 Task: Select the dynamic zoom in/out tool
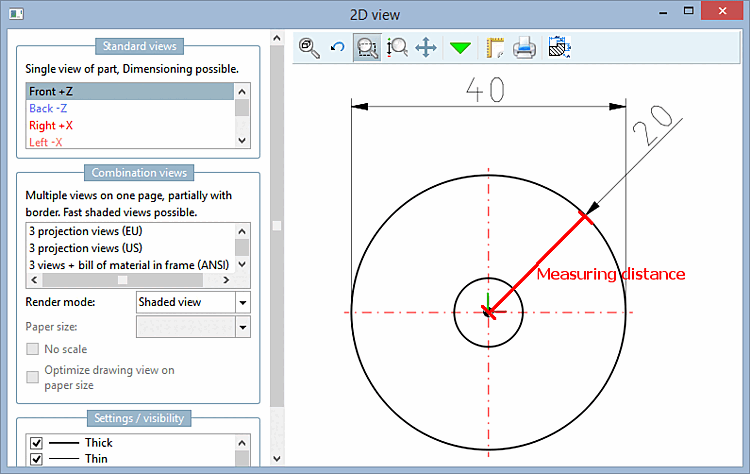coord(397,48)
